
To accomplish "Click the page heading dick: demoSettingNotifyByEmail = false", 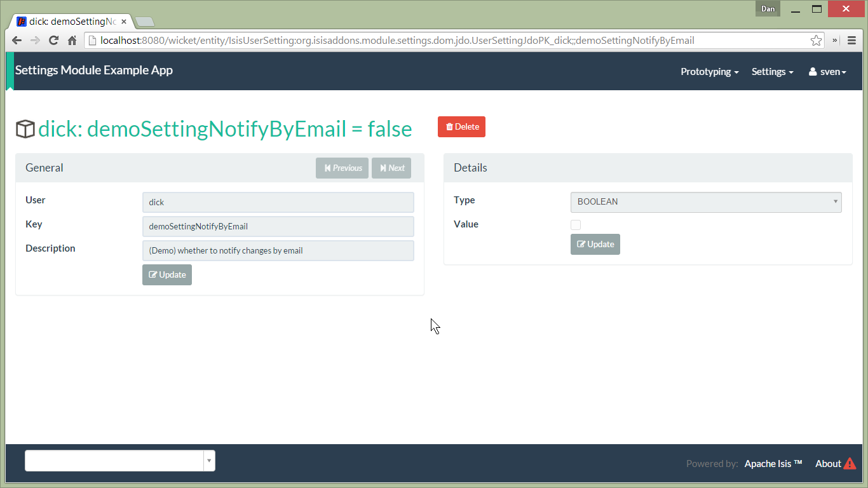I will [x=225, y=129].
